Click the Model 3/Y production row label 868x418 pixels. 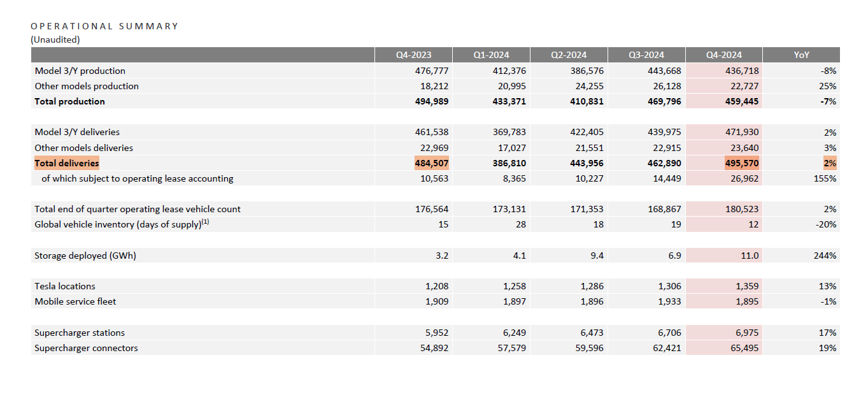coord(80,71)
